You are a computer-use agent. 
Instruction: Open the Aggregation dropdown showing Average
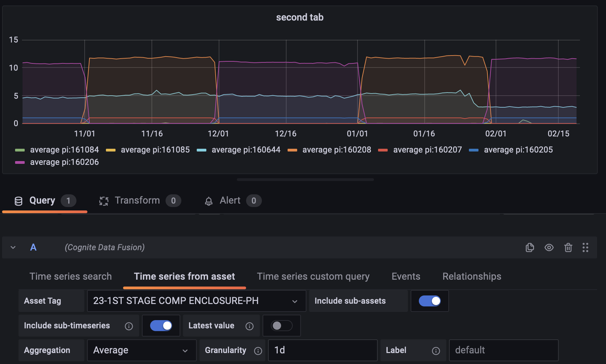coord(141,350)
